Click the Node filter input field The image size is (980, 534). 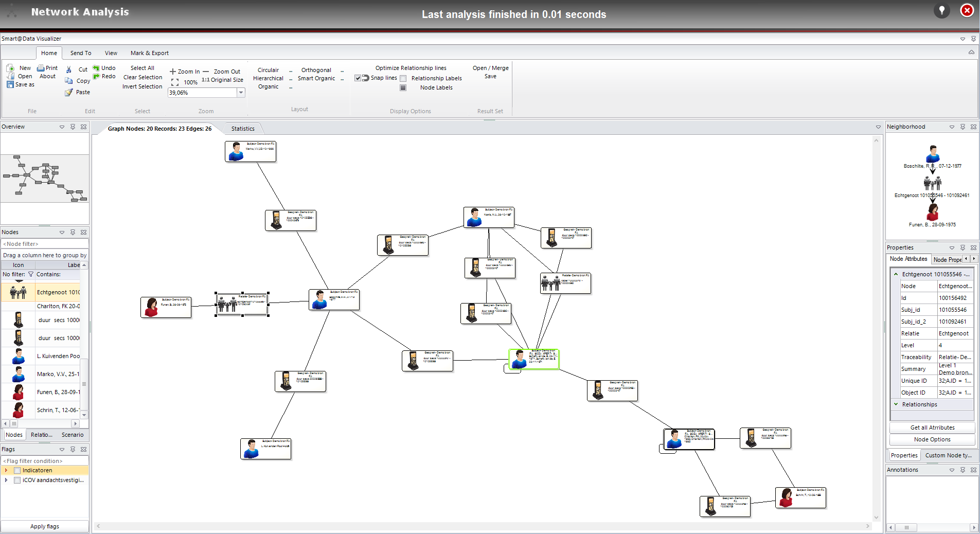(45, 244)
